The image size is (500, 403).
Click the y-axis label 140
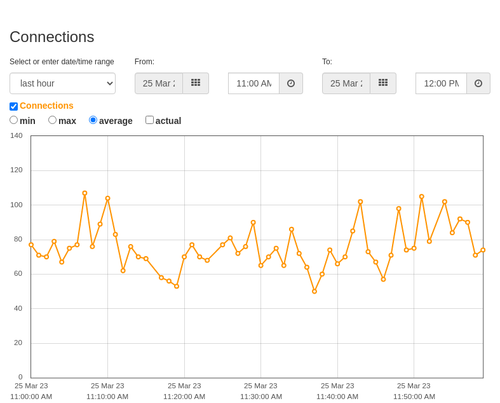tap(16, 136)
